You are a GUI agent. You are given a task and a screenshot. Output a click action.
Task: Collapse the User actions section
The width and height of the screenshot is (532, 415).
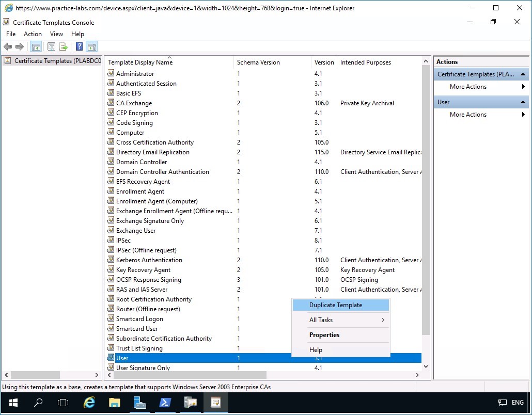(x=522, y=102)
